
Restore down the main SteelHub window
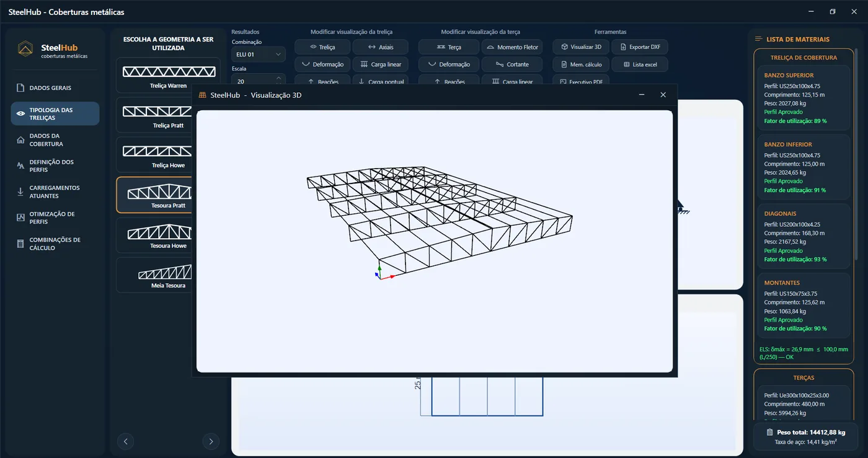(833, 12)
